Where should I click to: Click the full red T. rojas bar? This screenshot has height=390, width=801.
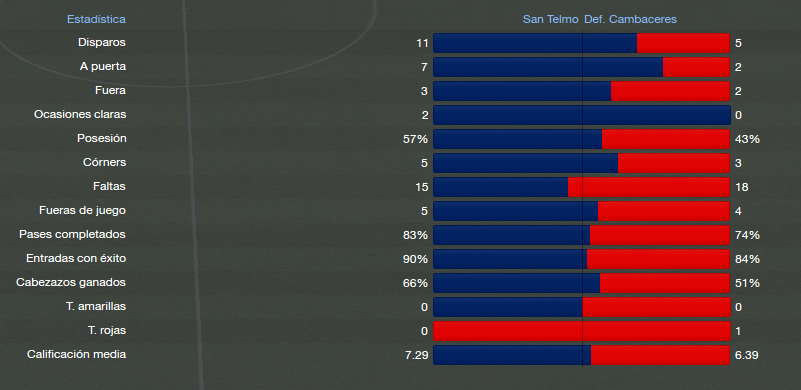582,331
